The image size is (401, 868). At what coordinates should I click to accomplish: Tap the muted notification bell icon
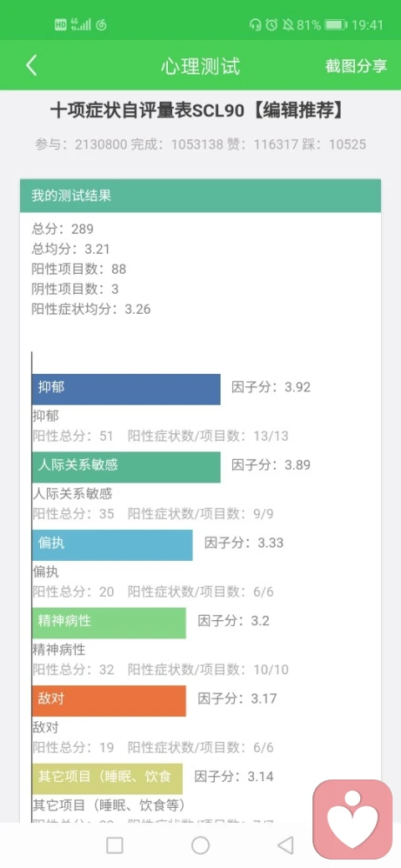(x=287, y=25)
